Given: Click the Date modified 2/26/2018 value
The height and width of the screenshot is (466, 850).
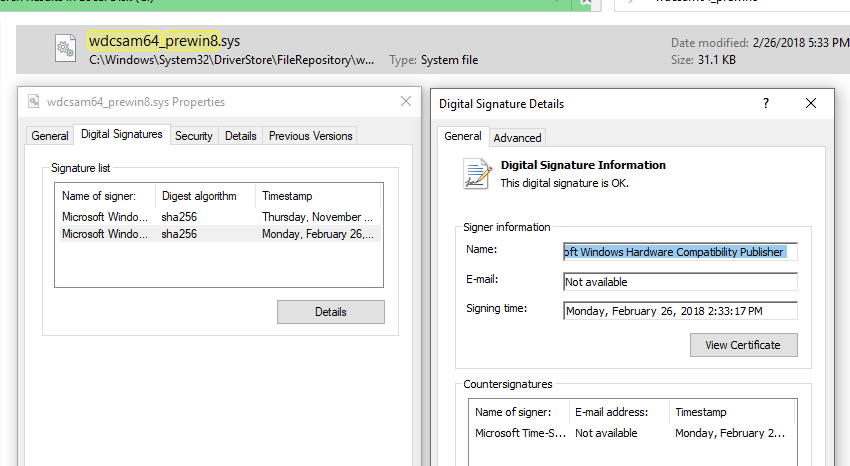Looking at the screenshot, I should click(800, 42).
